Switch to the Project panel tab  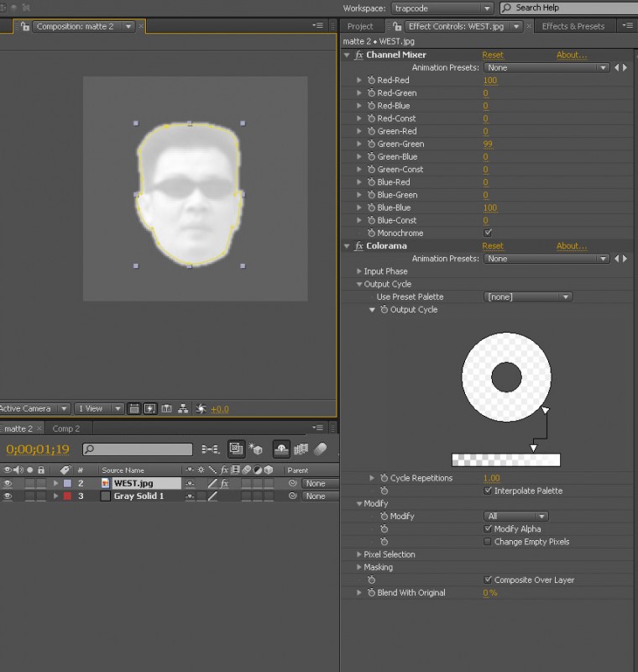(x=360, y=26)
